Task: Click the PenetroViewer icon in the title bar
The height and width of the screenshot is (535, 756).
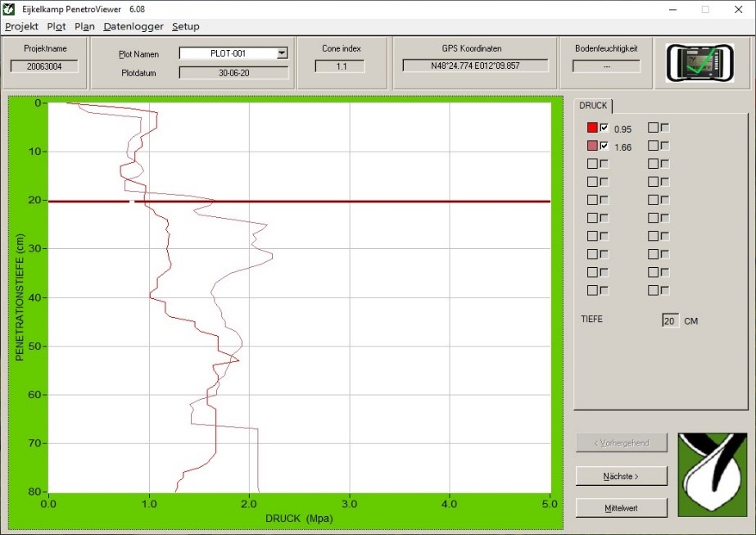Action: [x=9, y=9]
